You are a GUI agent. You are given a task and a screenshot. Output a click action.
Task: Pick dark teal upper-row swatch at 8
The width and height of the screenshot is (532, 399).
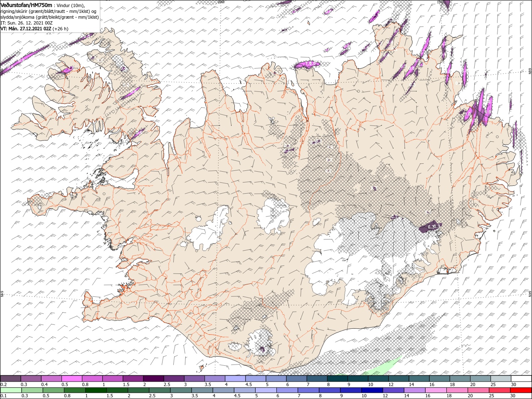coord(337,379)
